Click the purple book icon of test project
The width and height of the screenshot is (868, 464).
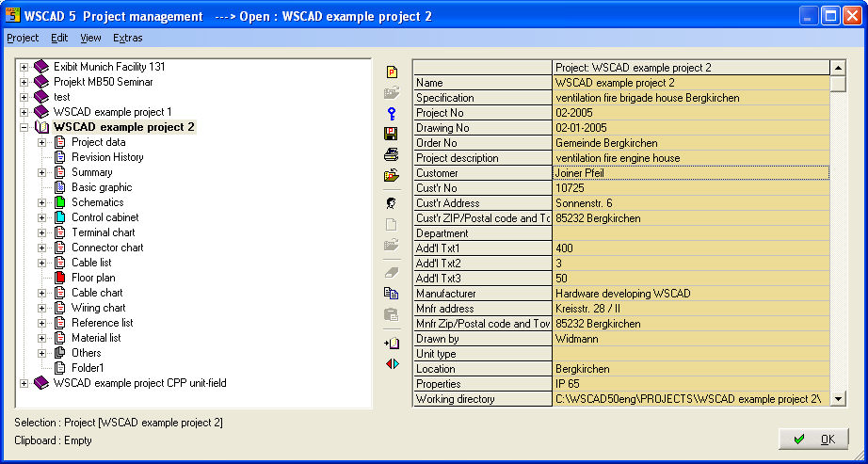(x=41, y=97)
